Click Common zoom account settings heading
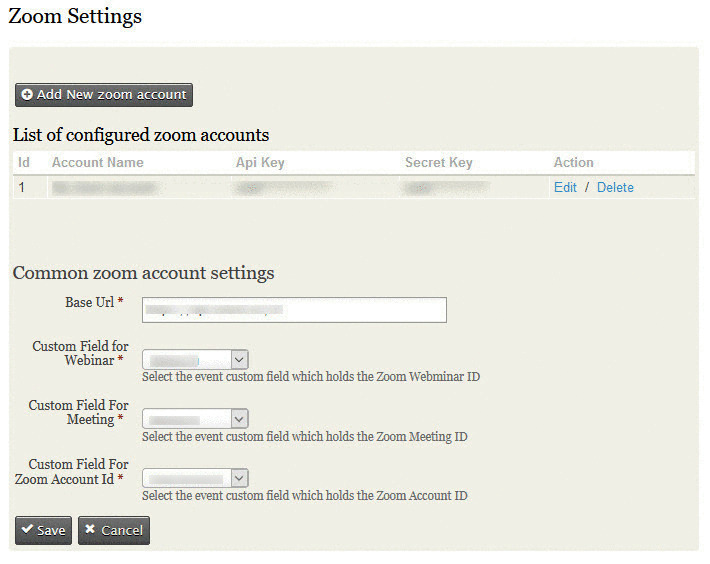Image resolution: width=710 pixels, height=564 pixels. tap(144, 273)
